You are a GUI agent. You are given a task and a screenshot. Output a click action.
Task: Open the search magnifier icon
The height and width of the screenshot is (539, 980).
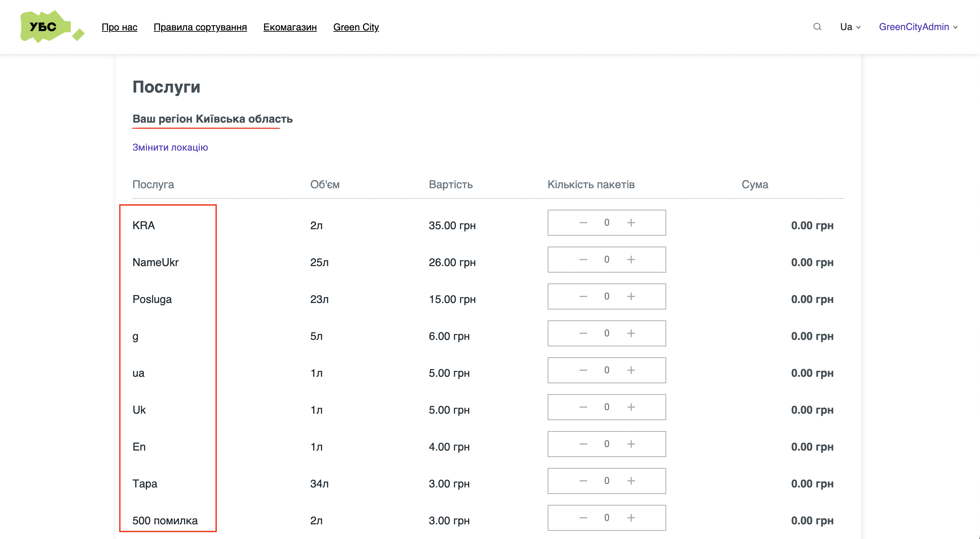[x=817, y=27]
